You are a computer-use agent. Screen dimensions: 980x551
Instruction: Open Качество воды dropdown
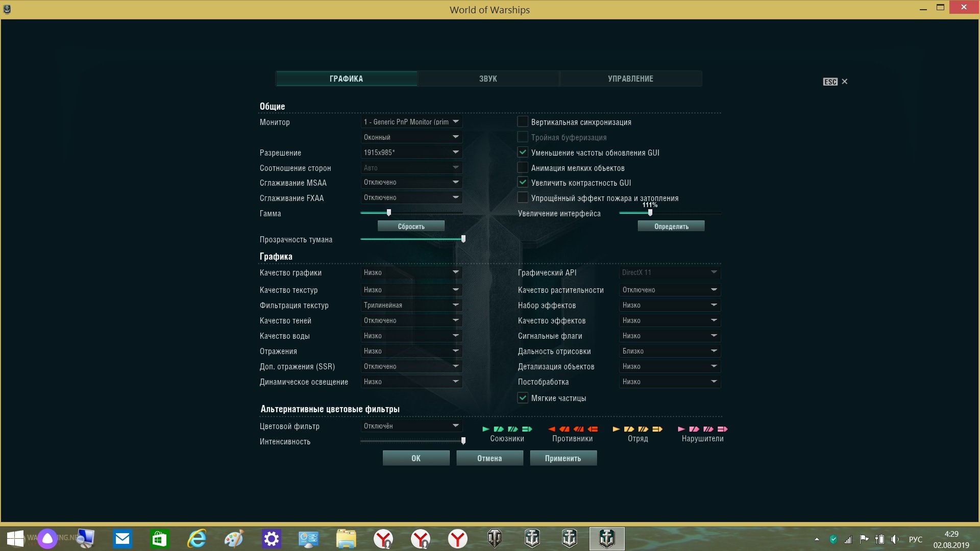[411, 336]
